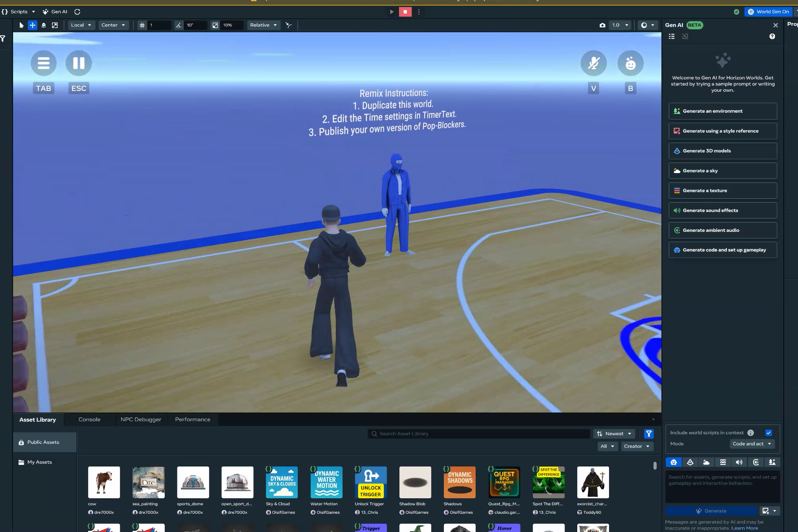Screen dimensions: 798x532
Task: Select the 3D model generation icon
Action: [x=690, y=462]
